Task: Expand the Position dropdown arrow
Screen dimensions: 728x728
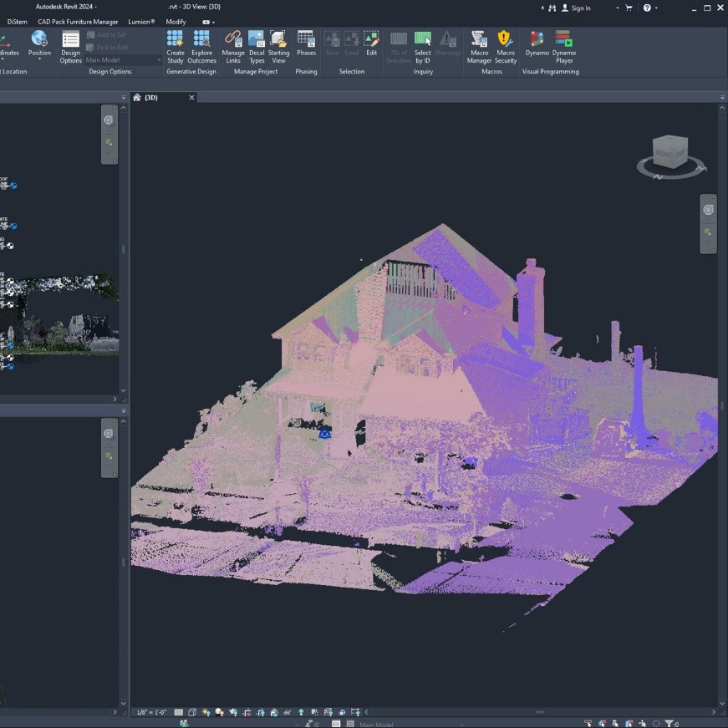Action: [x=39, y=59]
